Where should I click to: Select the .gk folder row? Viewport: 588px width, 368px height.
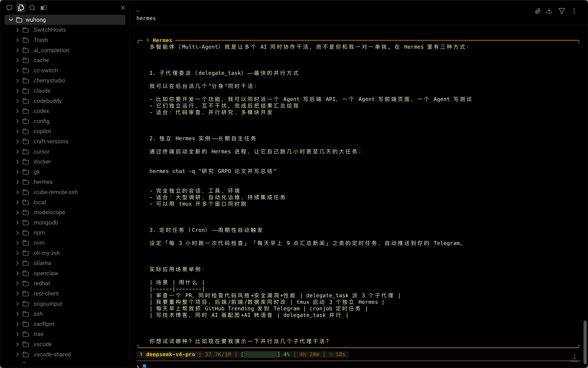(65, 172)
